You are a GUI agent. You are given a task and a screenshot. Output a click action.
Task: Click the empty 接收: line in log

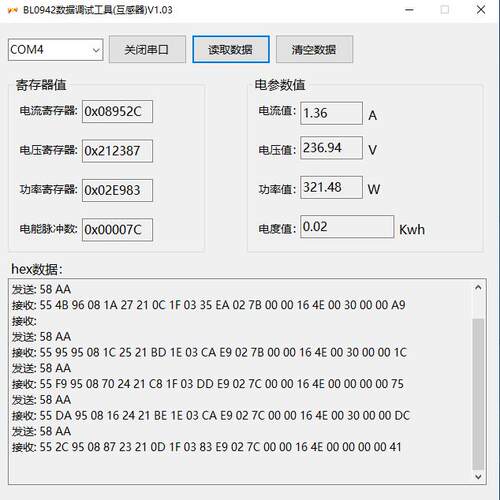click(x=24, y=321)
